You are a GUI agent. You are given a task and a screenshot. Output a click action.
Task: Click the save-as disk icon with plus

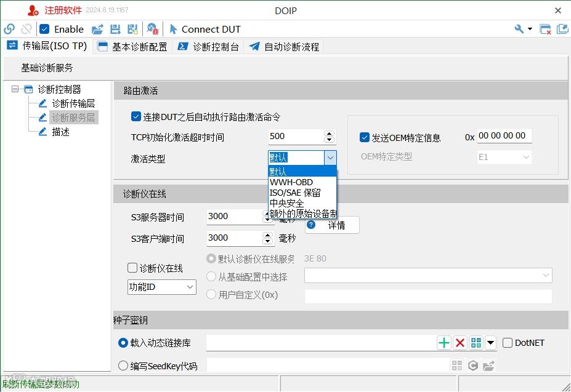(x=132, y=29)
